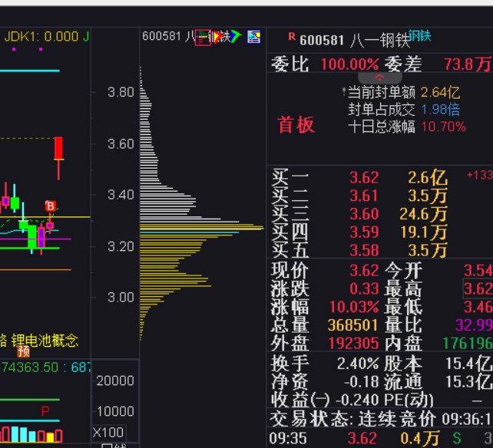The image size is (493, 448).
Task: Click the +133 change beside 买一
Action: click(x=479, y=175)
